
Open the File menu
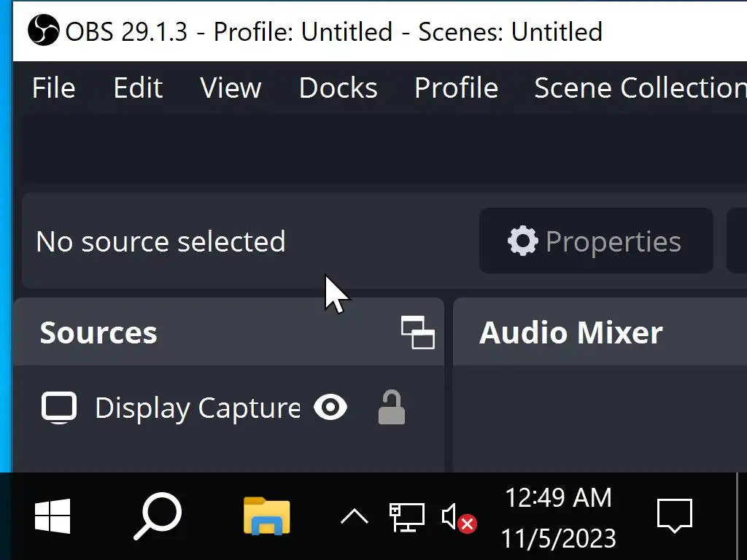pos(54,88)
